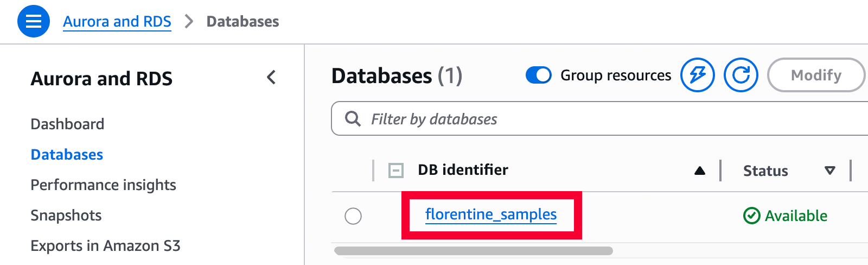Click the search magnifier icon
This screenshot has width=868, height=265.
(x=353, y=119)
